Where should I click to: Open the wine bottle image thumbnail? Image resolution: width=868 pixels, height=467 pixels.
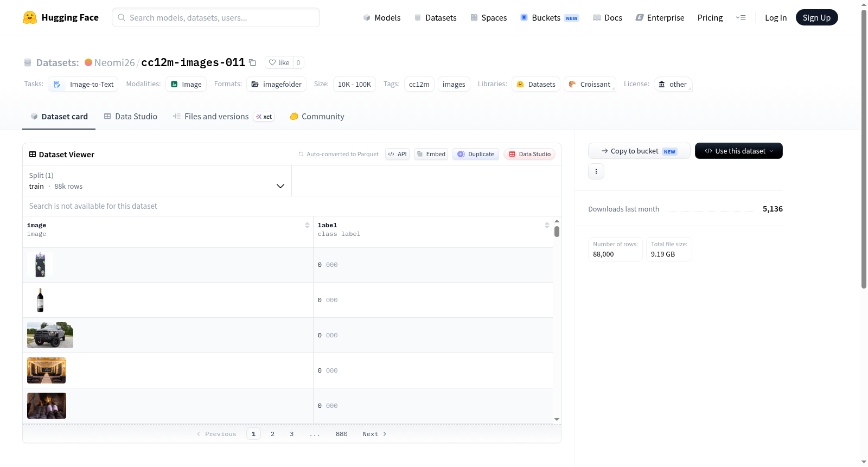tap(40, 300)
